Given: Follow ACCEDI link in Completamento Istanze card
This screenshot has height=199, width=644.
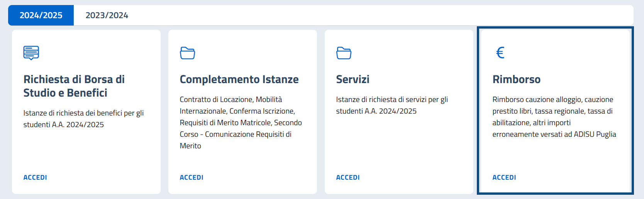Looking at the screenshot, I should [192, 177].
